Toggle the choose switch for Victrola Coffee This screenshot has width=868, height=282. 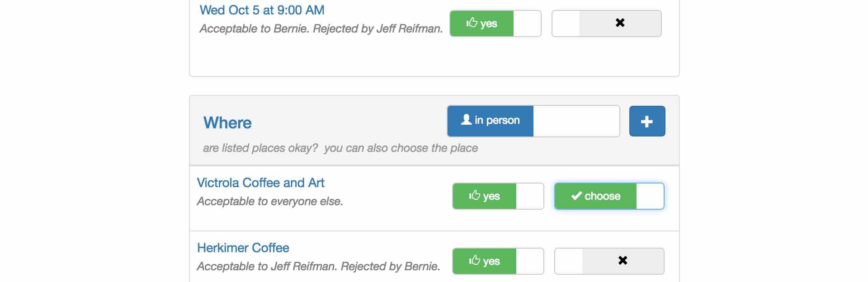click(609, 196)
